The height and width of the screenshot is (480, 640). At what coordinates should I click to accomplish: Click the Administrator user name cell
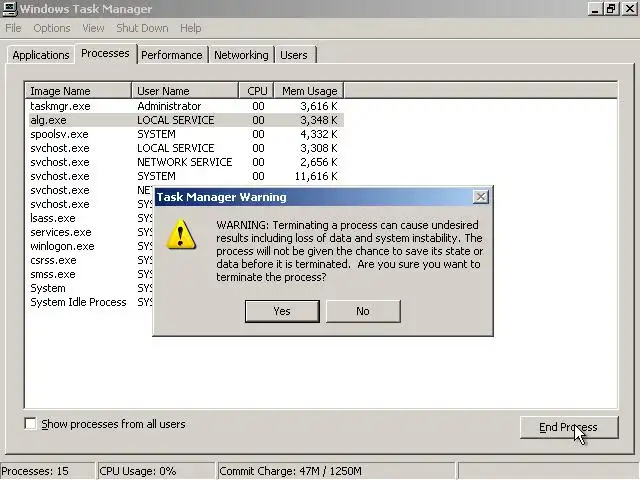(169, 106)
